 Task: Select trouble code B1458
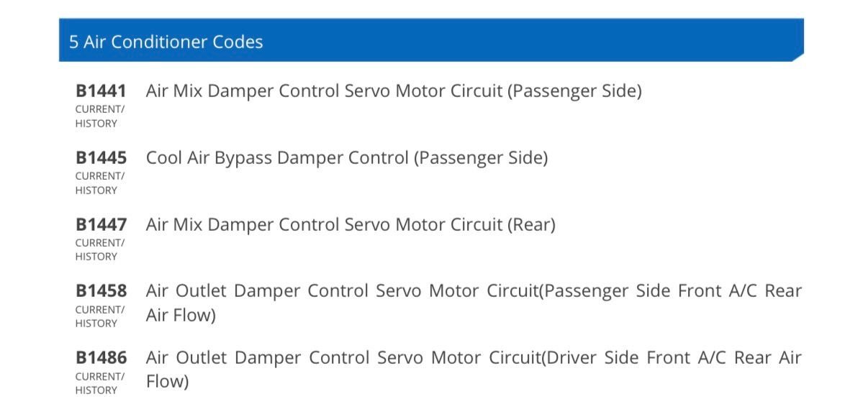tap(101, 291)
